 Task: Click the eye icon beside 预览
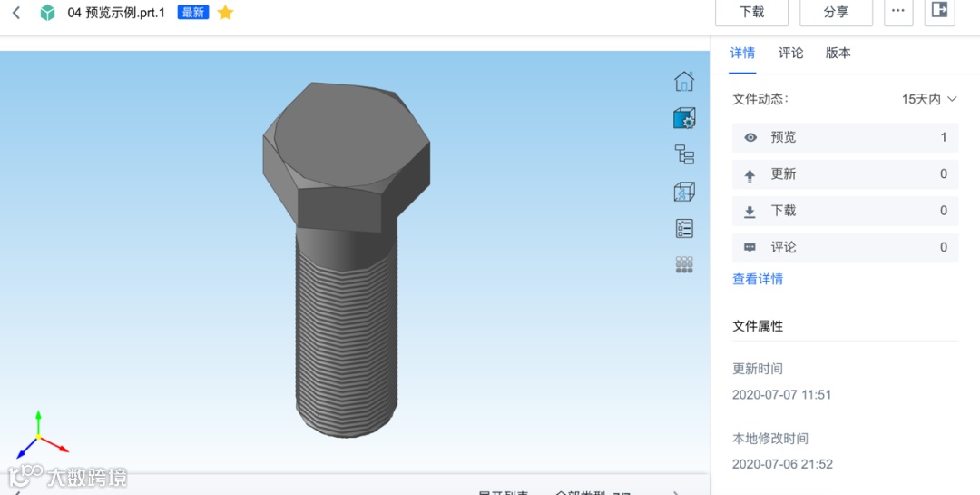pos(750,138)
